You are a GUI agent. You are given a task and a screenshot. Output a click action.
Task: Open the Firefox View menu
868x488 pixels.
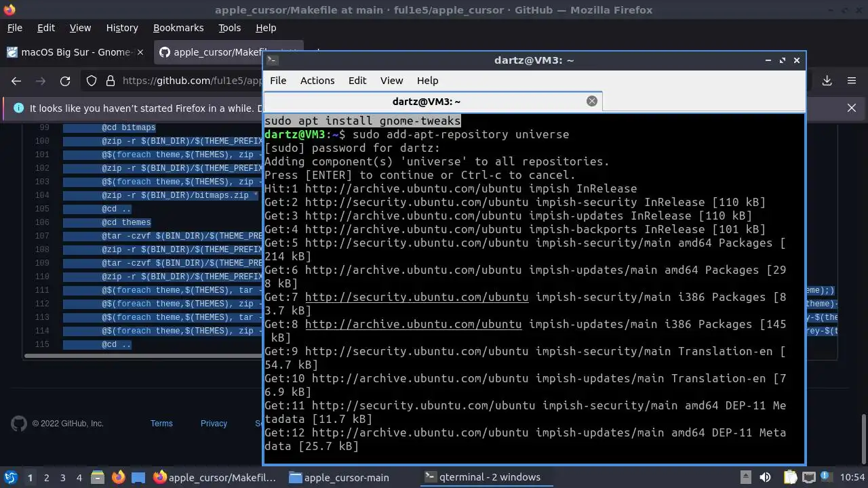80,28
